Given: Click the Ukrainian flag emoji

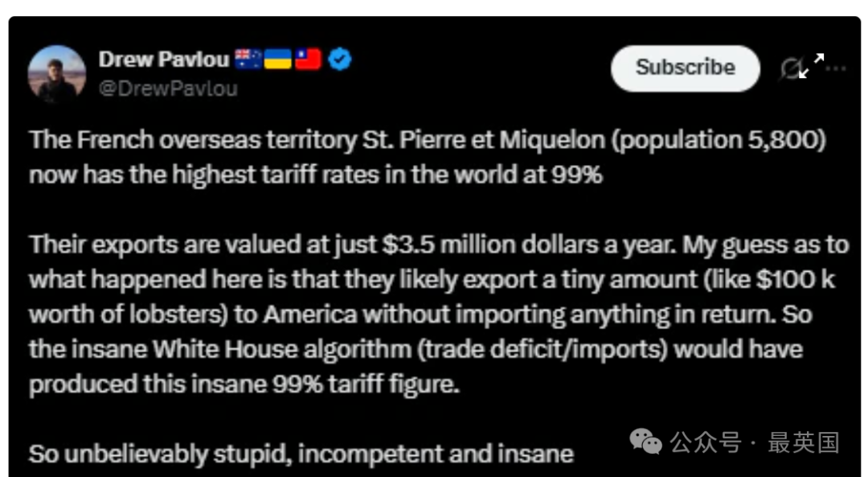Looking at the screenshot, I should [278, 60].
